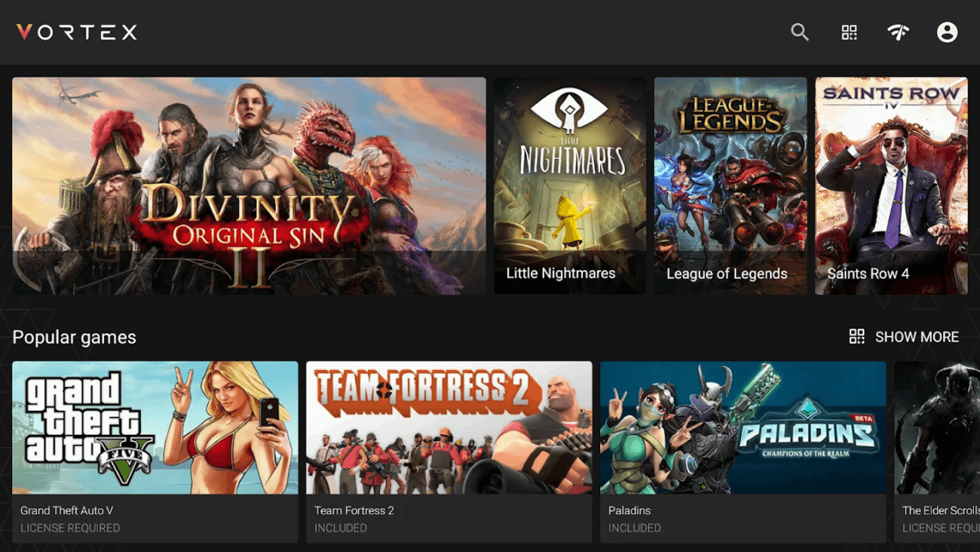Select the Grand Theft Auto V cover image

(155, 428)
